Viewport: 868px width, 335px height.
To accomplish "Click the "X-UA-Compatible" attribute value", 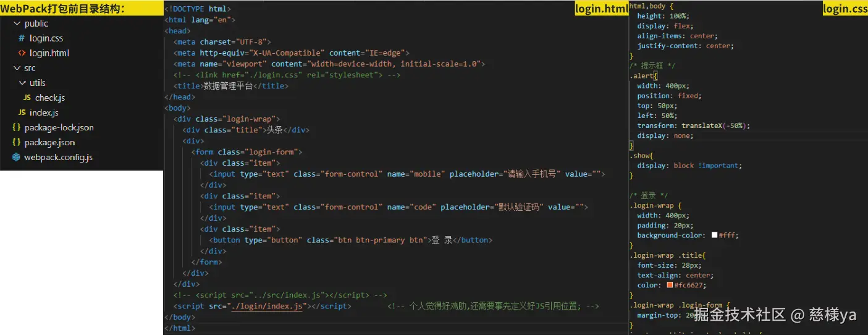I will coord(287,53).
